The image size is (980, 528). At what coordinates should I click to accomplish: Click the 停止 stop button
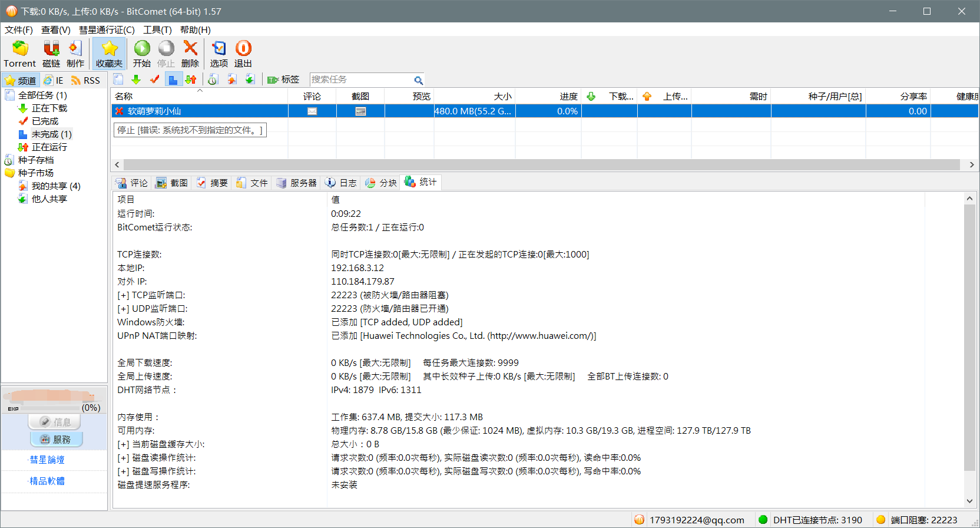[x=166, y=54]
